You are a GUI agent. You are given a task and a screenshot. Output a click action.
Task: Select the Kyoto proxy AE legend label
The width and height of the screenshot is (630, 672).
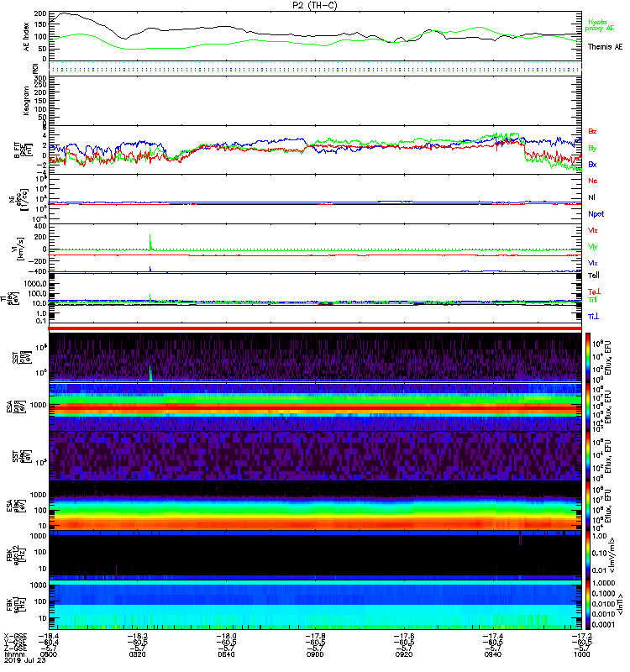click(600, 25)
